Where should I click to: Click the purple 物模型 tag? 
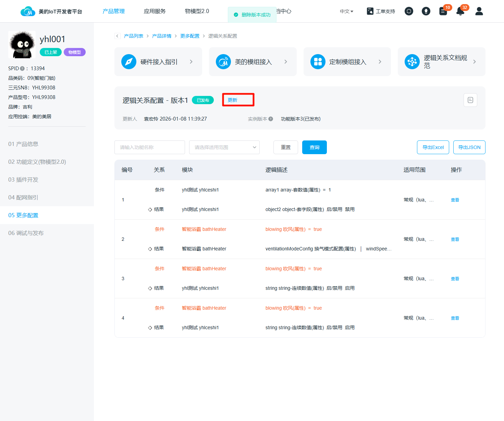75,52
